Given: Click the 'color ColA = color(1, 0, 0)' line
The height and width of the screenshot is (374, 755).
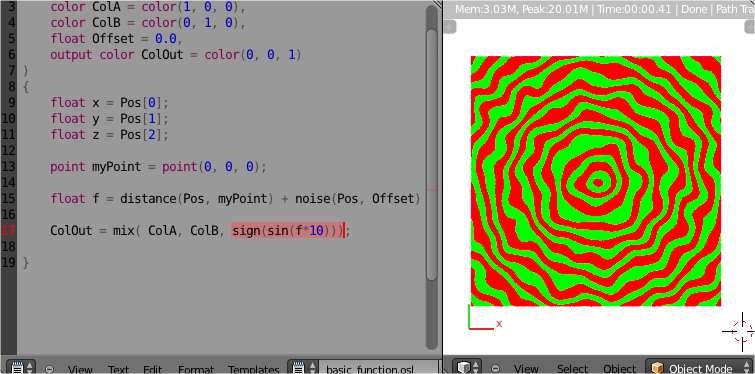Looking at the screenshot, I should 148,7.
